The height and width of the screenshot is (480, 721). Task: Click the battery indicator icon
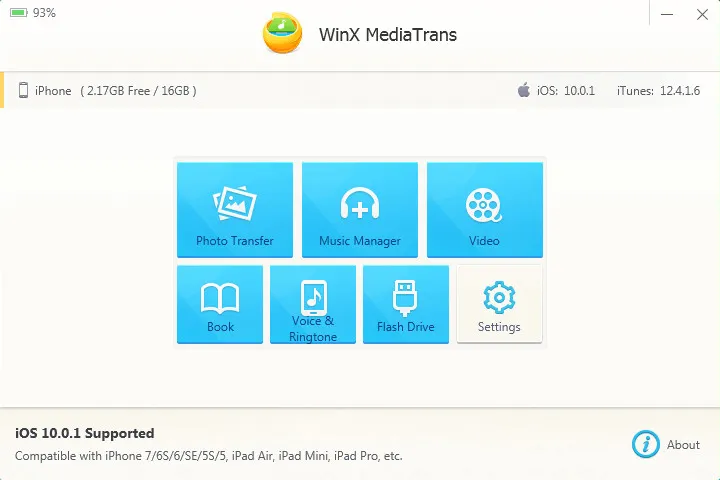(19, 12)
